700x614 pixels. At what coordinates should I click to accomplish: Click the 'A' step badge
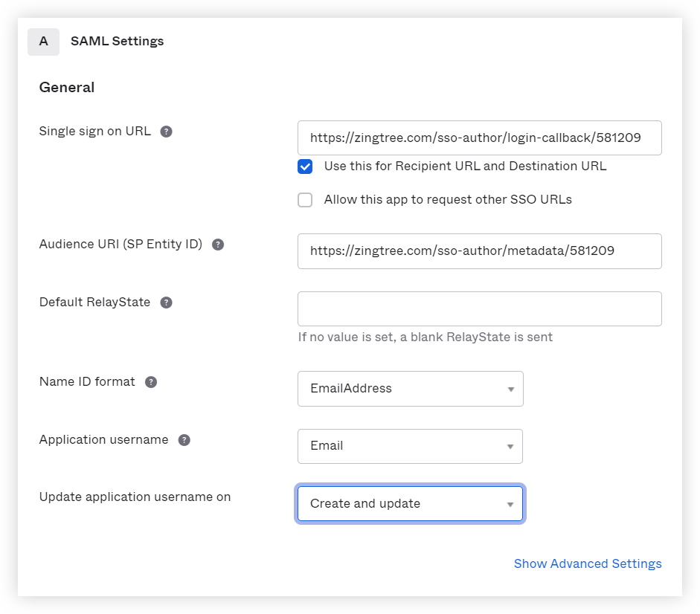(43, 42)
